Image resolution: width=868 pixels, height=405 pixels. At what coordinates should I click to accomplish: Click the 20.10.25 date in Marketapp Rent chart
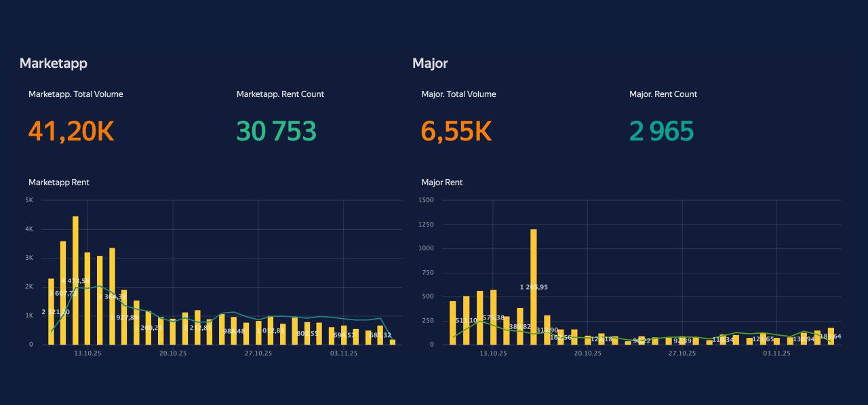coord(173,353)
